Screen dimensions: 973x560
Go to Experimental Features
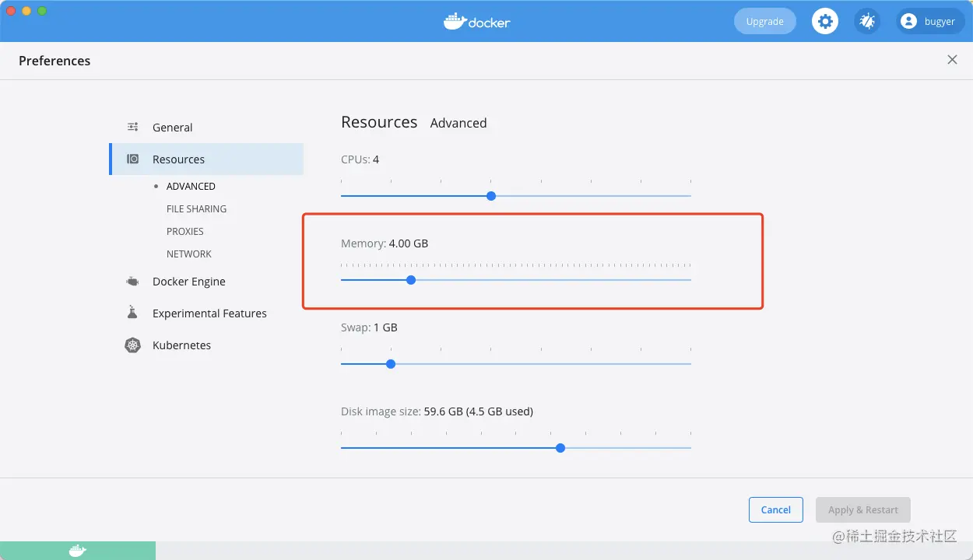click(x=206, y=313)
